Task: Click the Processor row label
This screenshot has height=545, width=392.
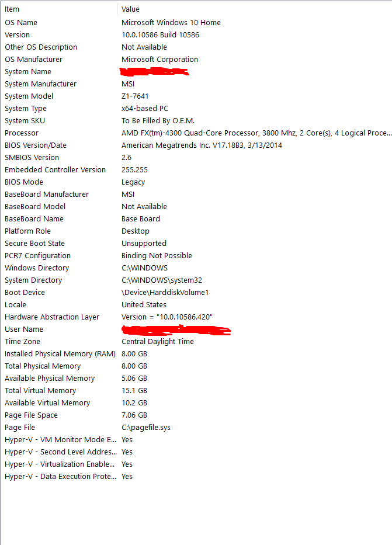Action: point(22,133)
